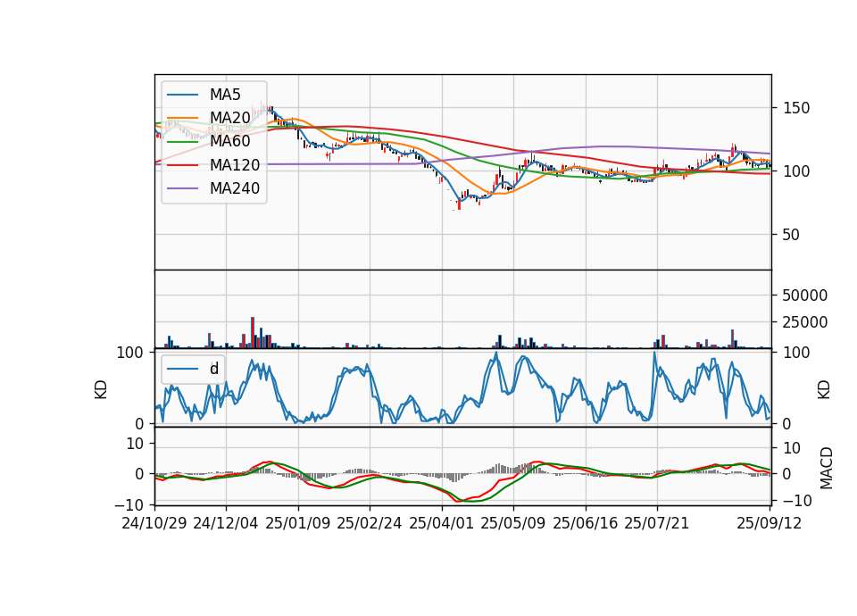The width and height of the screenshot is (857, 616).
Task: Click the 24/10/29 date axis label
Action: pyautogui.click(x=154, y=523)
